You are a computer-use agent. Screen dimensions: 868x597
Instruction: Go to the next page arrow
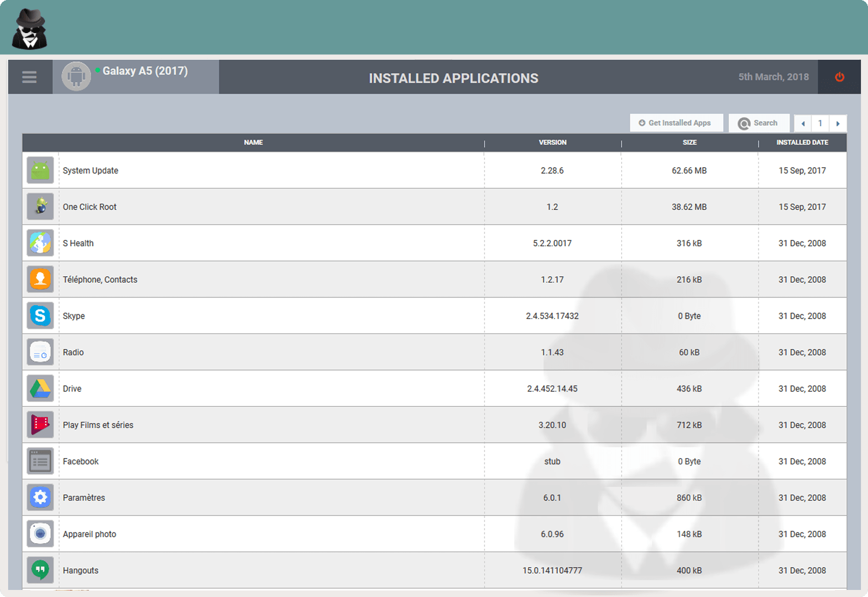pyautogui.click(x=838, y=124)
